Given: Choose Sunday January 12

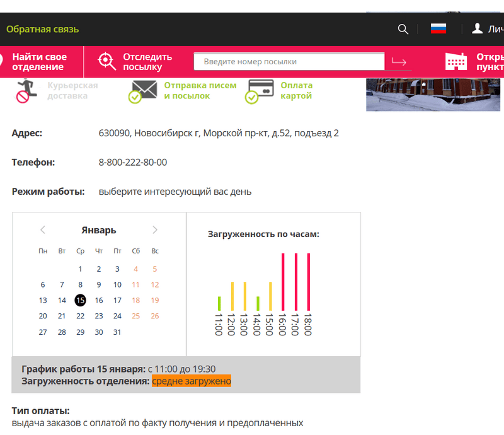Looking at the screenshot, I should click(154, 285).
